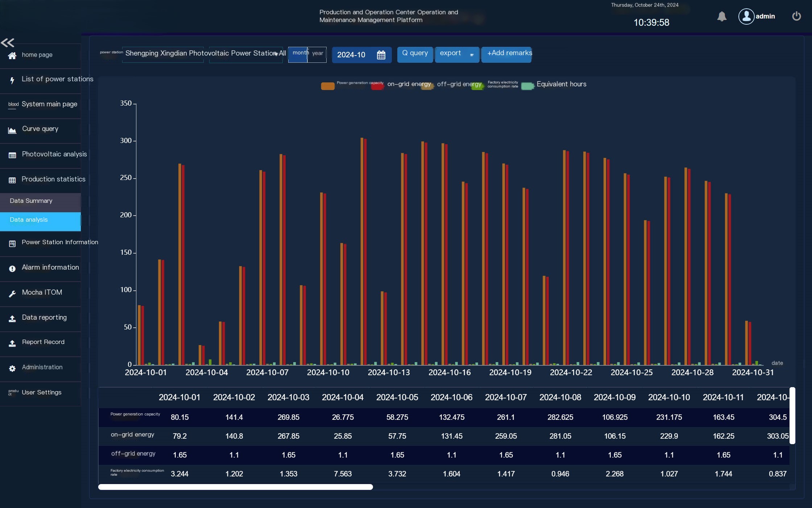Switch period toggle to month
This screenshot has width=812, height=508.
click(x=298, y=54)
